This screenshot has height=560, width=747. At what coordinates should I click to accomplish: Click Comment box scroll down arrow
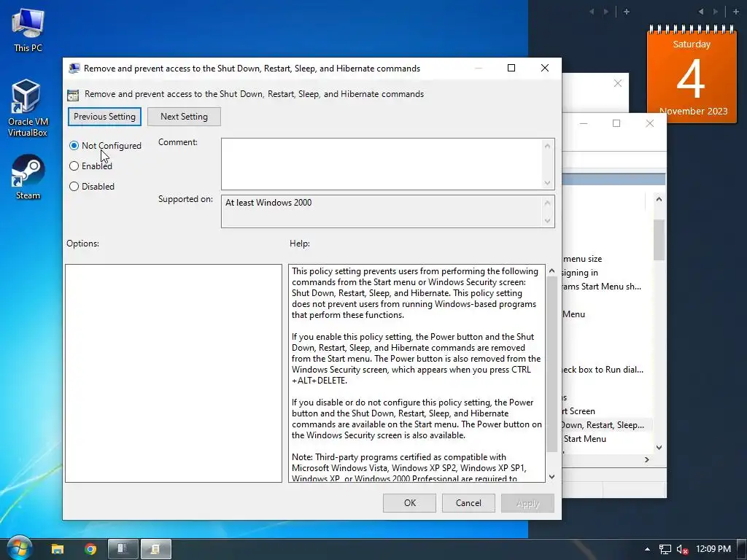pyautogui.click(x=547, y=183)
